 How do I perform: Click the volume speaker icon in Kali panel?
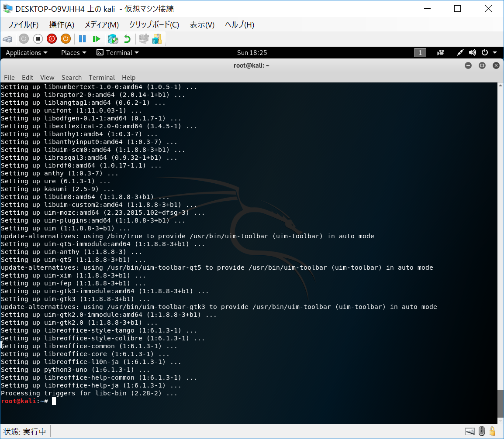(x=472, y=53)
